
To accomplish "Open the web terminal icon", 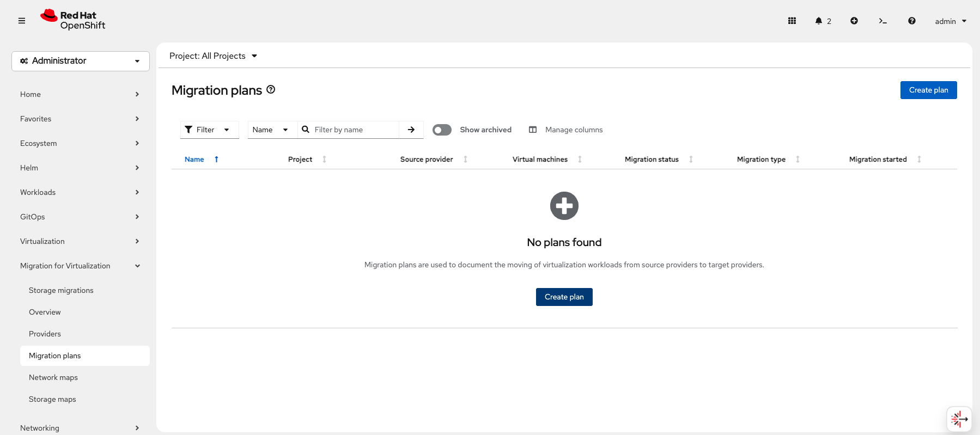I will click(x=882, y=21).
